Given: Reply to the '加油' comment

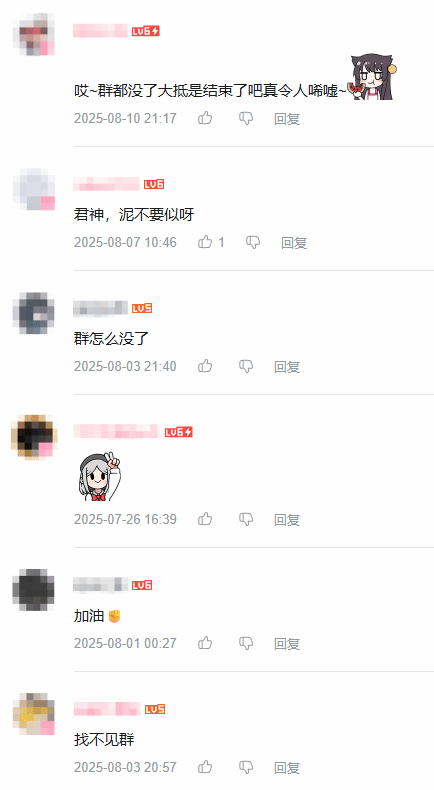Looking at the screenshot, I should point(287,644).
